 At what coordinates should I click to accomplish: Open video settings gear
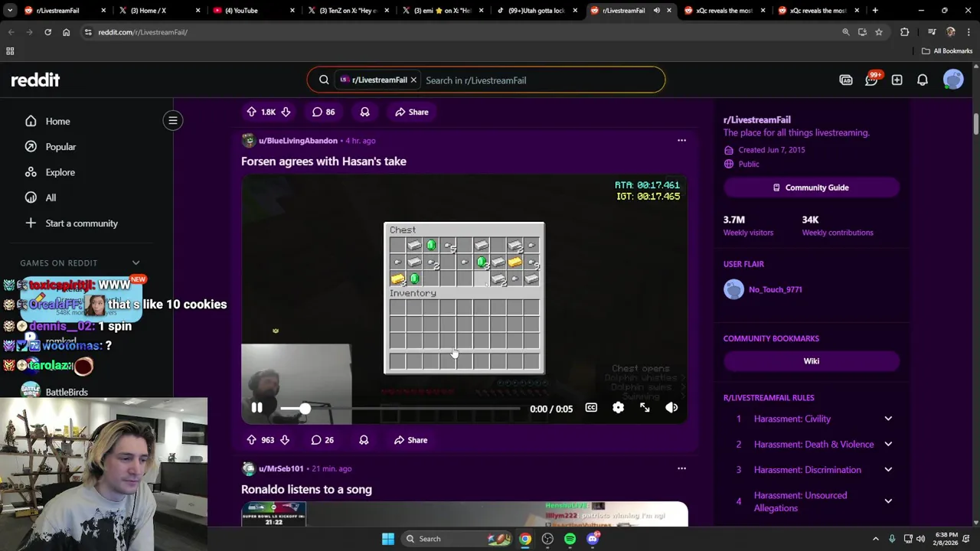pos(618,408)
